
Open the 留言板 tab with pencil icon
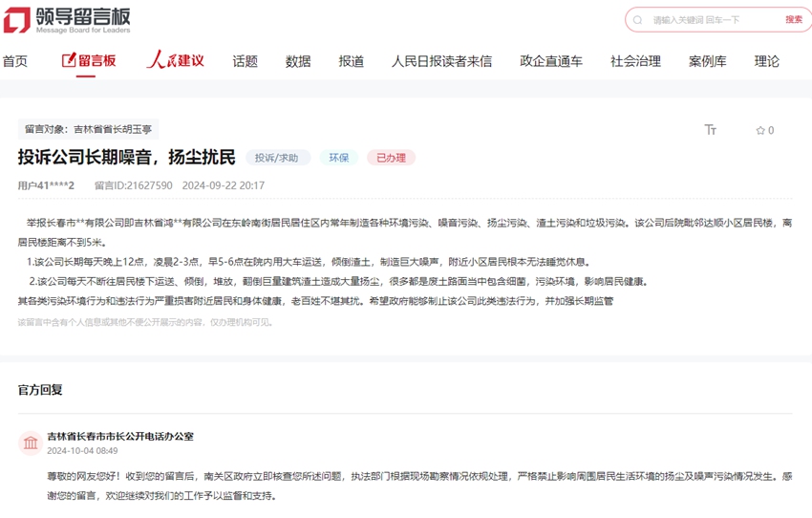(x=89, y=60)
